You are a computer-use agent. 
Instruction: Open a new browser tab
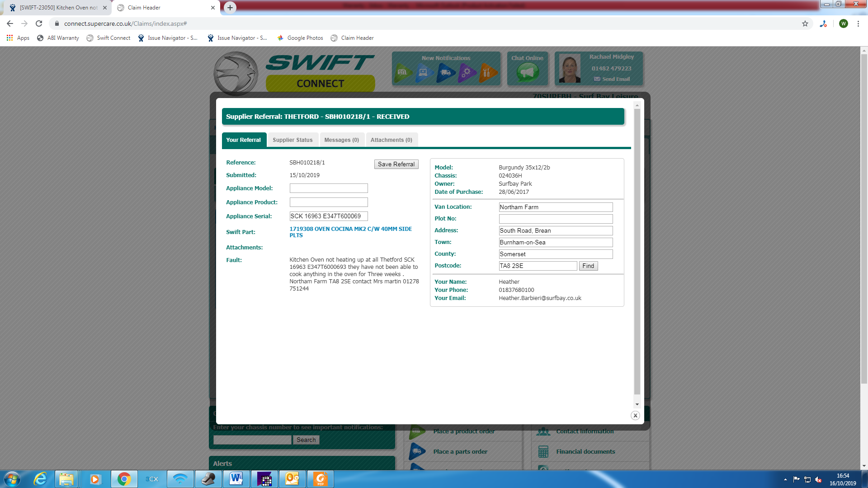point(230,7)
